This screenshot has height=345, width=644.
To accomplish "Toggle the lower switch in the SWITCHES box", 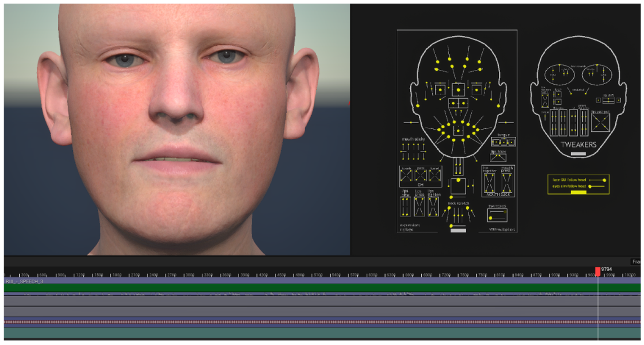I will pyautogui.click(x=490, y=218).
